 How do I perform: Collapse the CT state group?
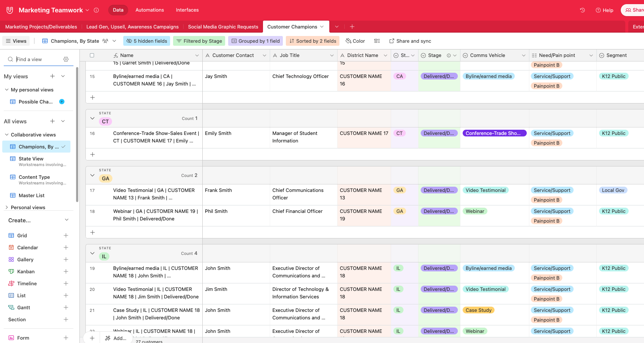(93, 118)
